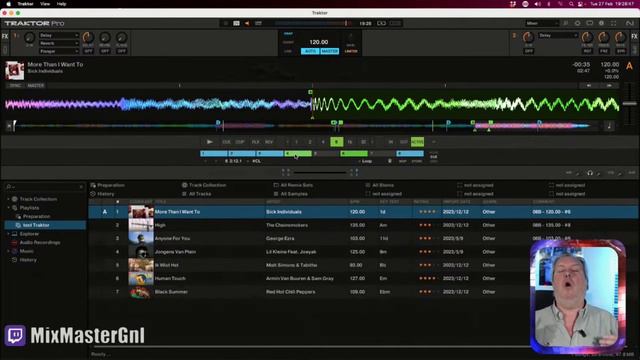Click the MAP cue button

click(x=402, y=161)
